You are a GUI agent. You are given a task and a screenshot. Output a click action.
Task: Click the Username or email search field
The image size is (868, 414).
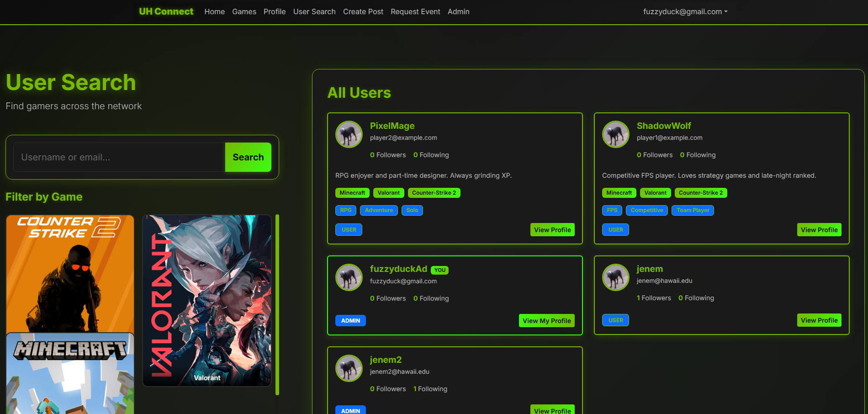coord(119,157)
